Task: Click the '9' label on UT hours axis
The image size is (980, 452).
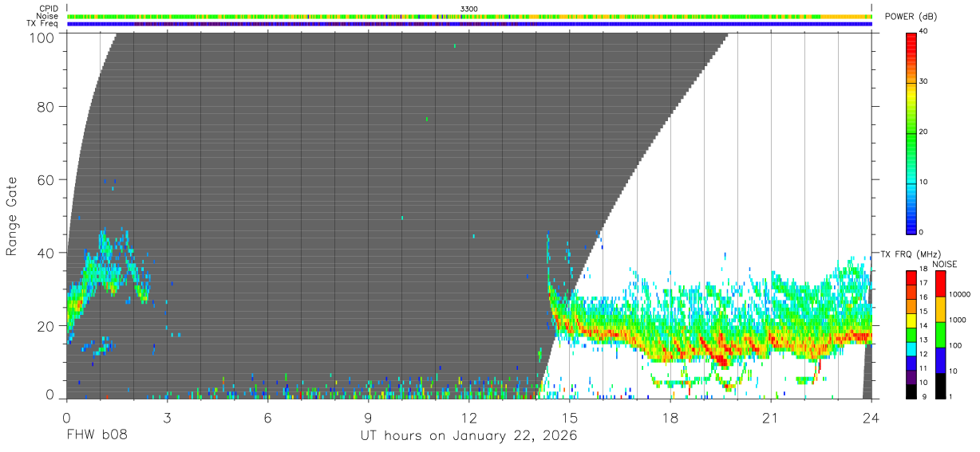Action: tap(368, 418)
